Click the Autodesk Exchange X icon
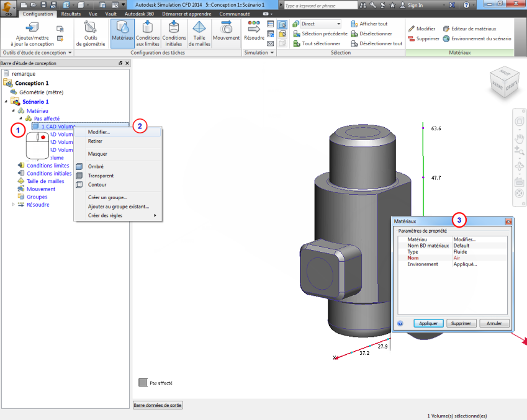 pyautogui.click(x=452, y=5)
